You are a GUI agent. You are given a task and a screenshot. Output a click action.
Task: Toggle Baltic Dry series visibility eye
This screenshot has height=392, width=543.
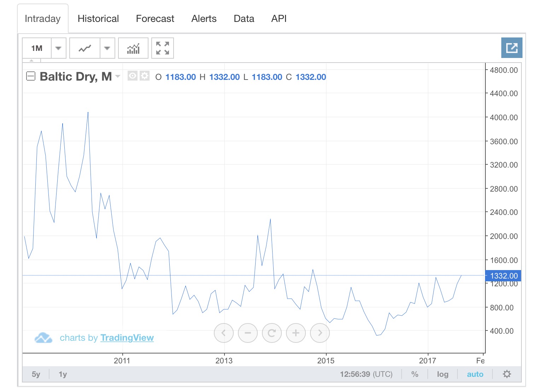(132, 76)
